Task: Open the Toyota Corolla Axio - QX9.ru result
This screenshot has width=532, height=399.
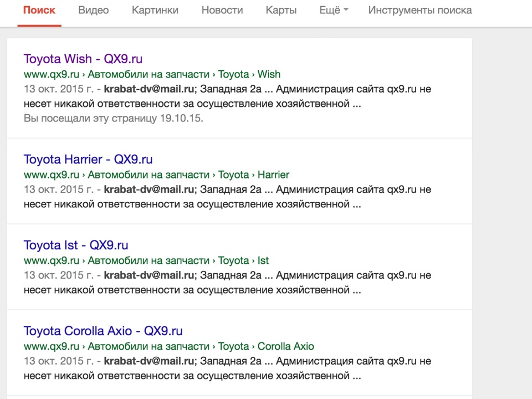Action: click(103, 331)
